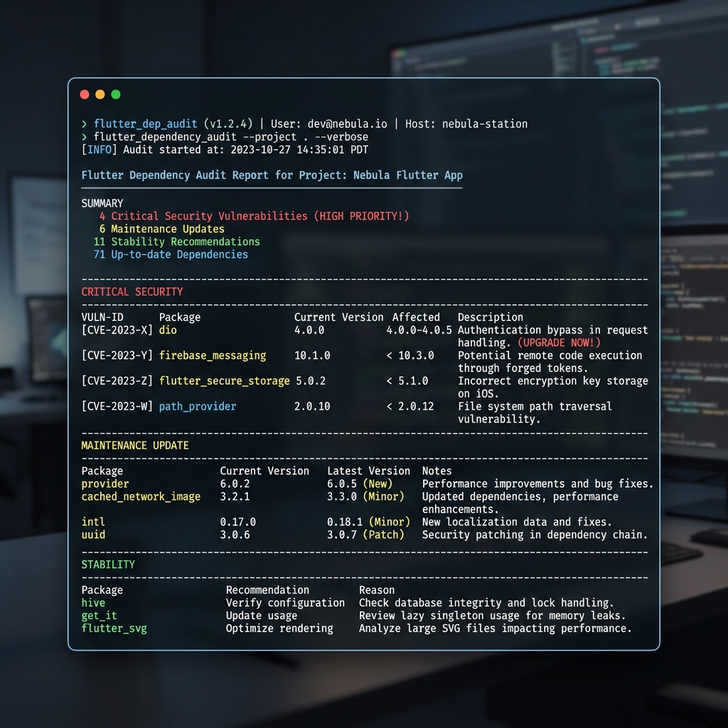Click 6 Maintenance Updates summary line

(x=161, y=229)
